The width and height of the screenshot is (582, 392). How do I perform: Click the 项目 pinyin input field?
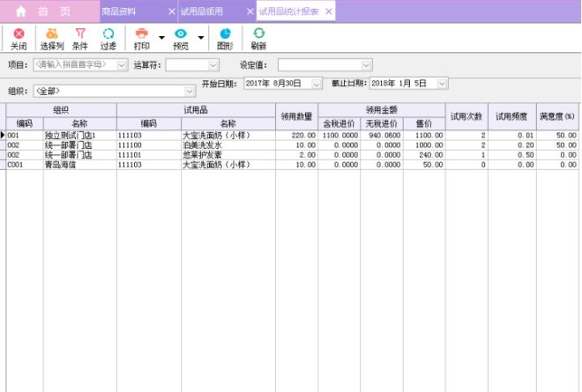76,65
